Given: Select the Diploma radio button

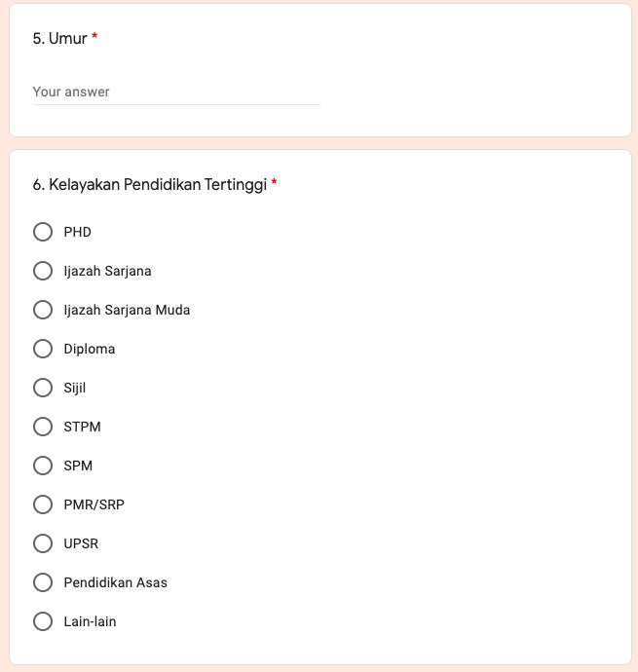Looking at the screenshot, I should pyautogui.click(x=43, y=349).
